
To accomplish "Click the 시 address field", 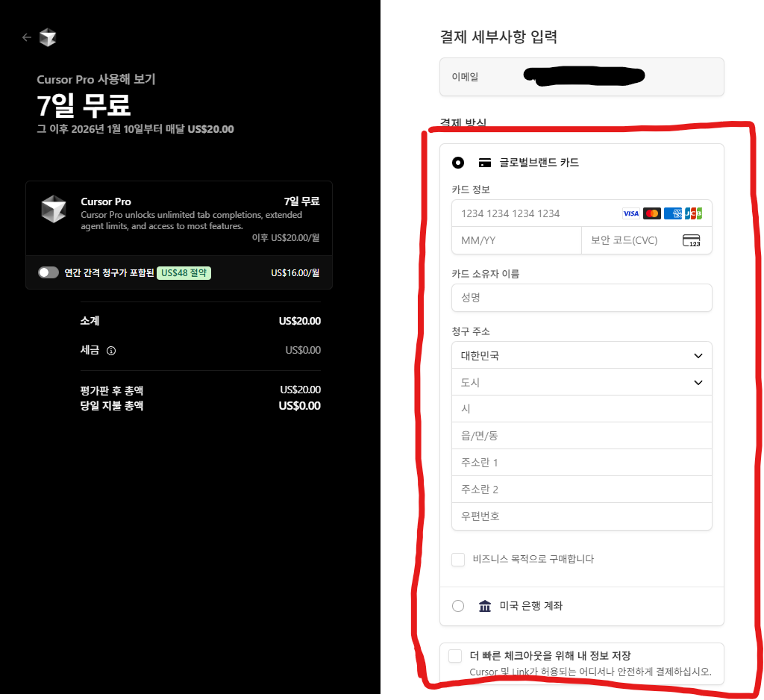I will tap(582, 409).
